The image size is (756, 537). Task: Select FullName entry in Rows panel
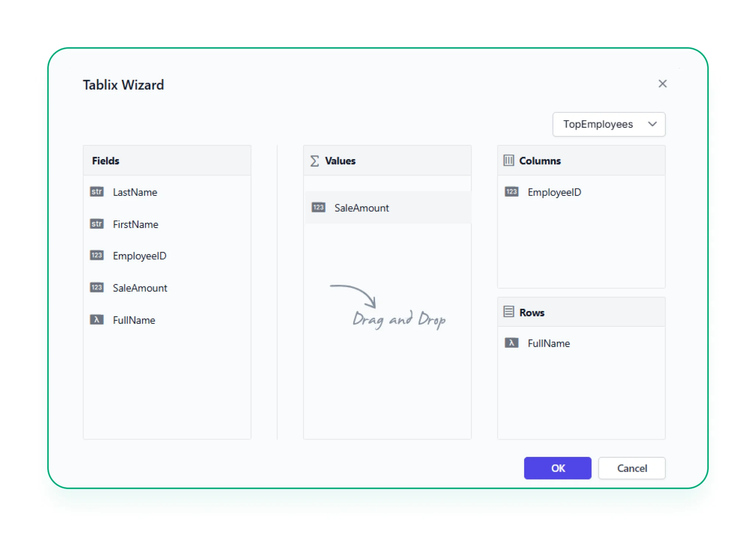549,343
